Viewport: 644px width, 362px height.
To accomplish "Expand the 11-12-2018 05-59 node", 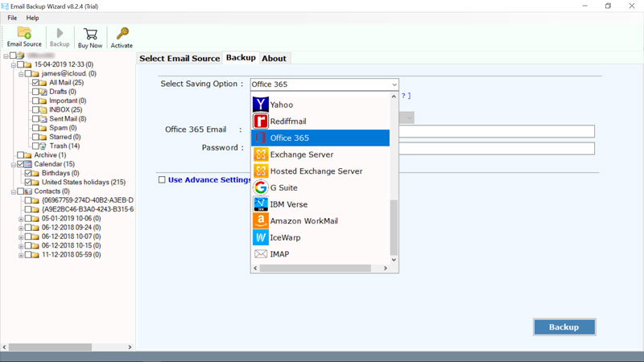I will coord(21,255).
